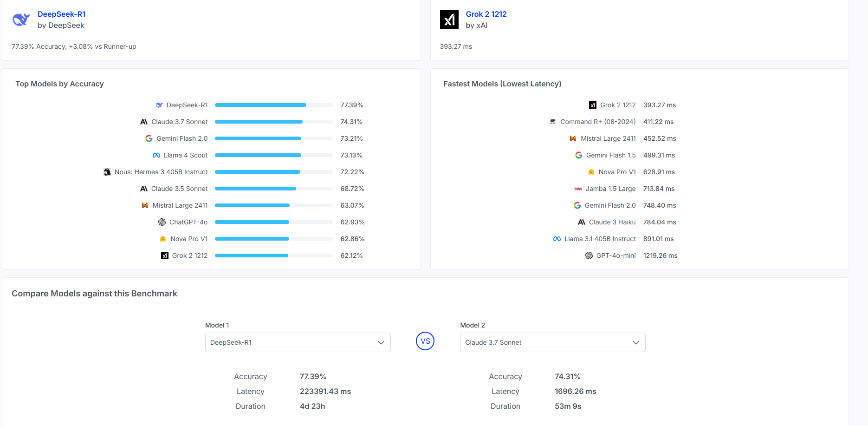Open the Model 1 dropdown showing DeepSeek-R1
The image size is (868, 426).
(298, 342)
